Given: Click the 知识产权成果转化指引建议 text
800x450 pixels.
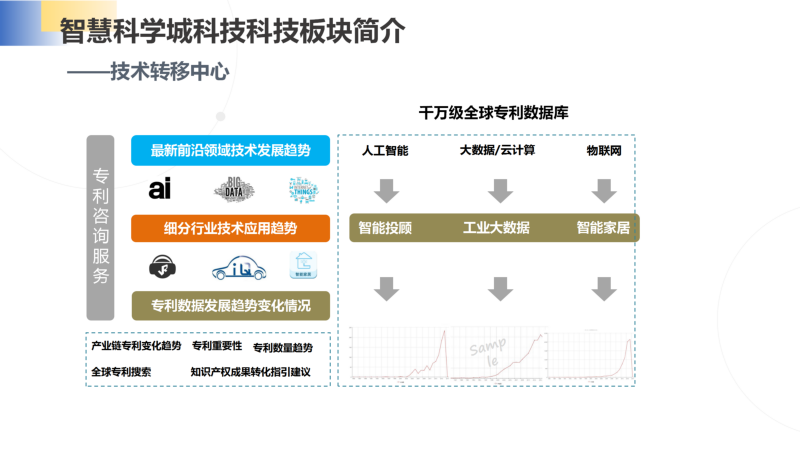Looking at the screenshot, I should click(251, 372).
